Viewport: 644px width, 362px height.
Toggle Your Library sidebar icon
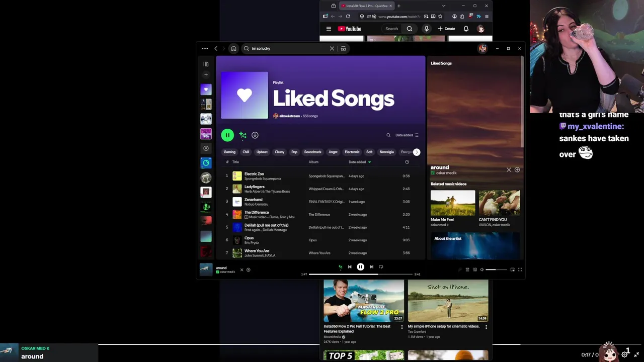pos(206,64)
